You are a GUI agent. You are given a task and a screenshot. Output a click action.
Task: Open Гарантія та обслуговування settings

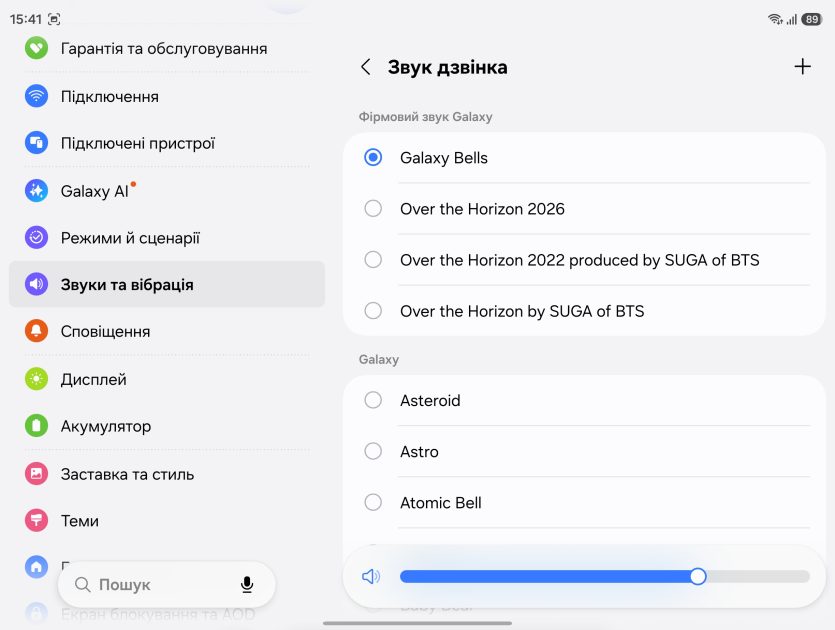[167, 48]
